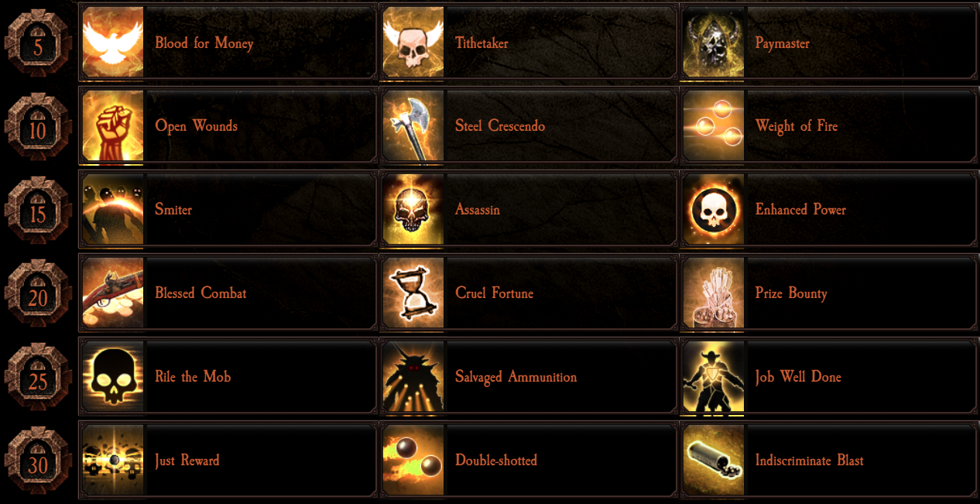Select the Double-shotted cannonballs icon

click(413, 461)
